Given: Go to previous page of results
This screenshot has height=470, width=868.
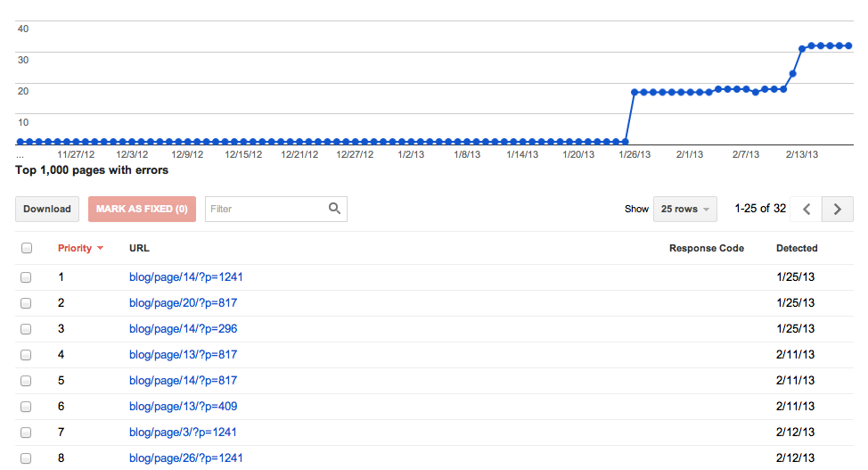Looking at the screenshot, I should click(x=807, y=209).
